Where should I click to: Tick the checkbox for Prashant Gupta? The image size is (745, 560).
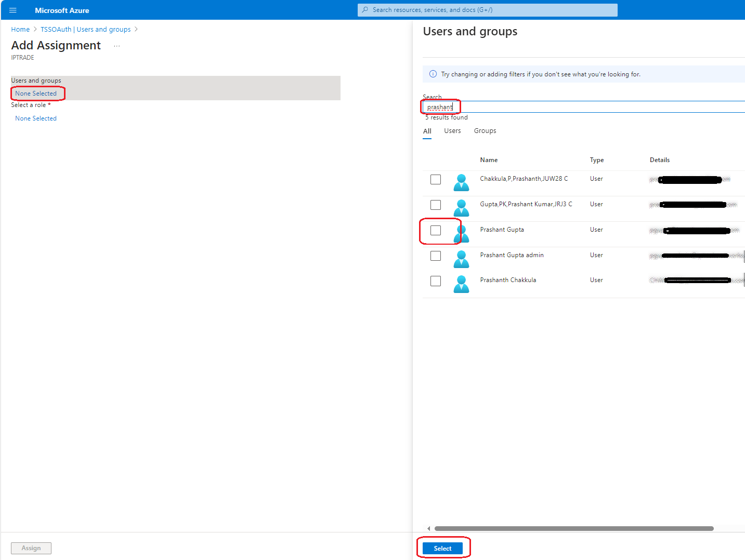(436, 230)
